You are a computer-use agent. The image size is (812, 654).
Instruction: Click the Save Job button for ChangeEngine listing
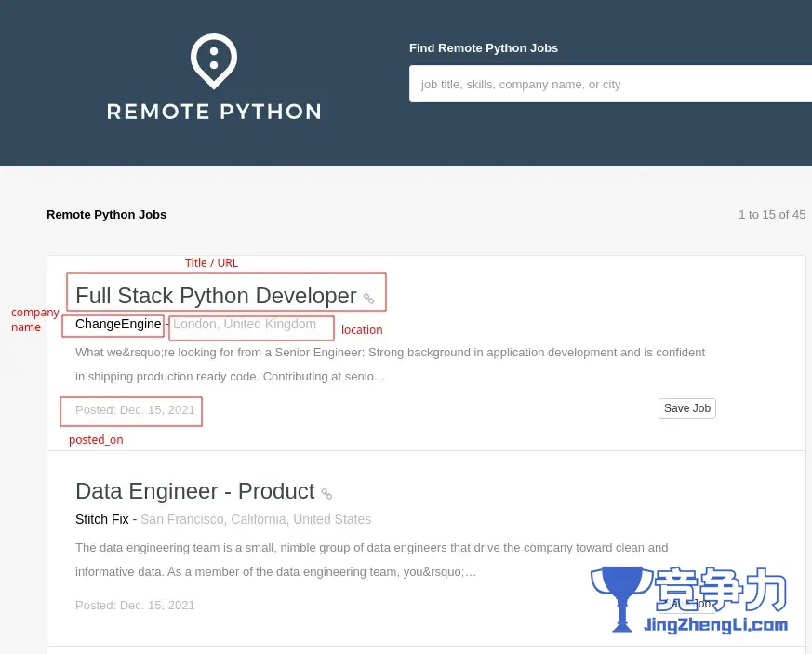(686, 408)
